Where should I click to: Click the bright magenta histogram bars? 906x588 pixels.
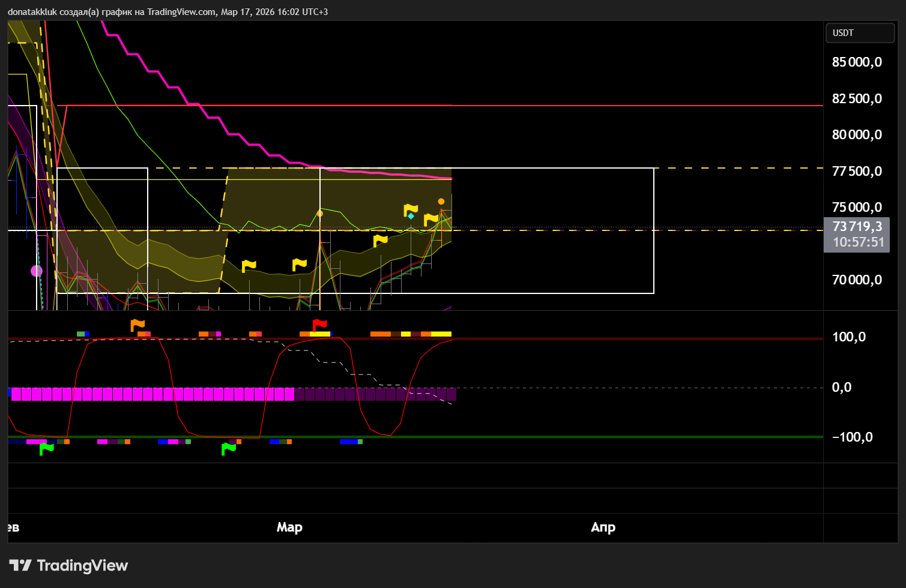[150, 394]
